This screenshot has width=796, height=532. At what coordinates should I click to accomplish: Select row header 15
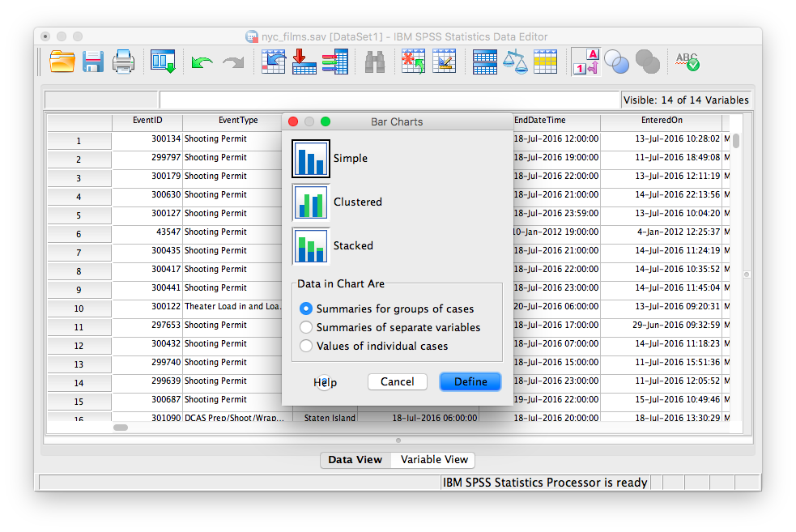(x=79, y=402)
